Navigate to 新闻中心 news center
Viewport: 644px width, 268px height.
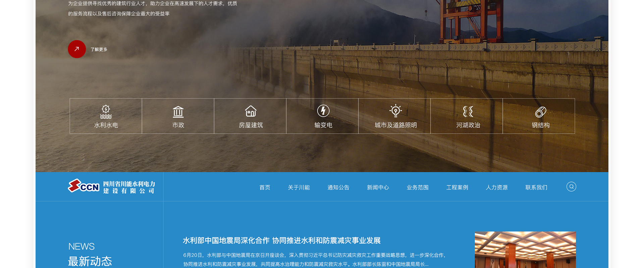point(378,188)
